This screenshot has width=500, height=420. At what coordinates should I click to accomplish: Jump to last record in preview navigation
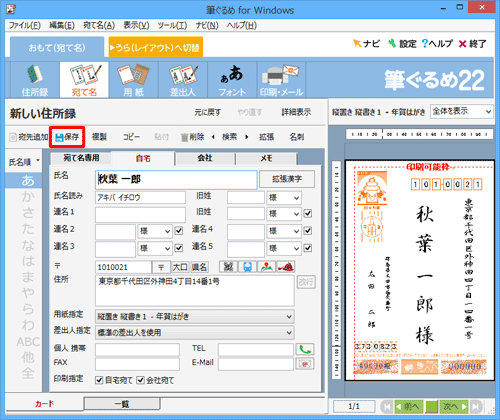(x=476, y=406)
